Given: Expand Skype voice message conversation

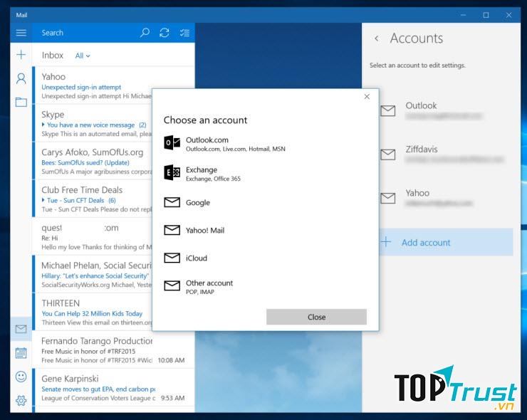Looking at the screenshot, I should click(43, 125).
